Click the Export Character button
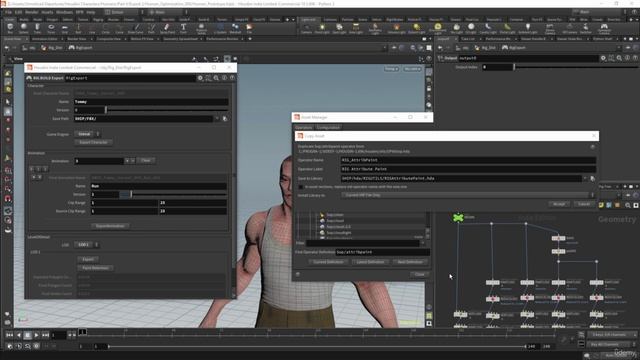The image size is (640, 360). pyautogui.click(x=93, y=142)
